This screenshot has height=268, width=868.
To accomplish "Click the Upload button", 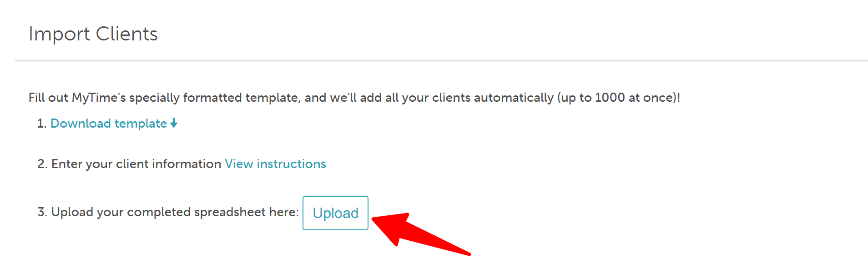I will pyautogui.click(x=335, y=213).
